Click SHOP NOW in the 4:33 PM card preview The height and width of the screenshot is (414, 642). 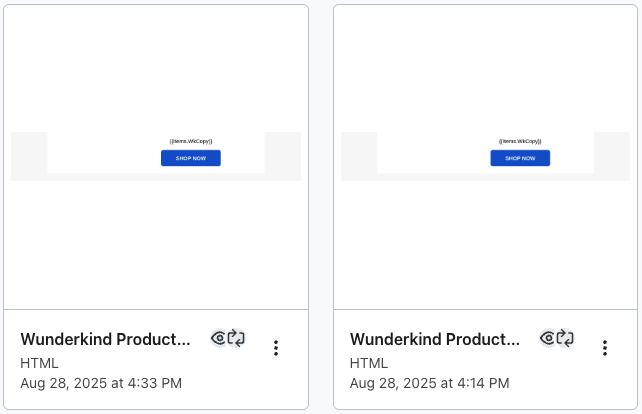click(x=191, y=158)
